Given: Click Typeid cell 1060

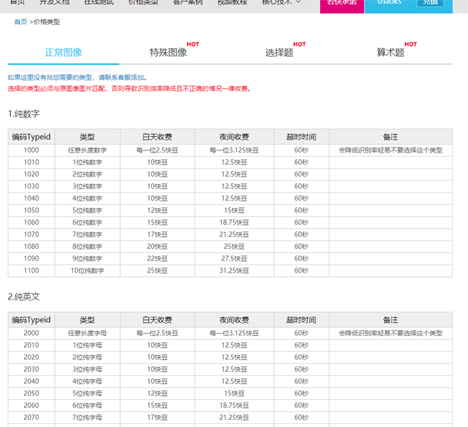Looking at the screenshot, I should point(31,222).
